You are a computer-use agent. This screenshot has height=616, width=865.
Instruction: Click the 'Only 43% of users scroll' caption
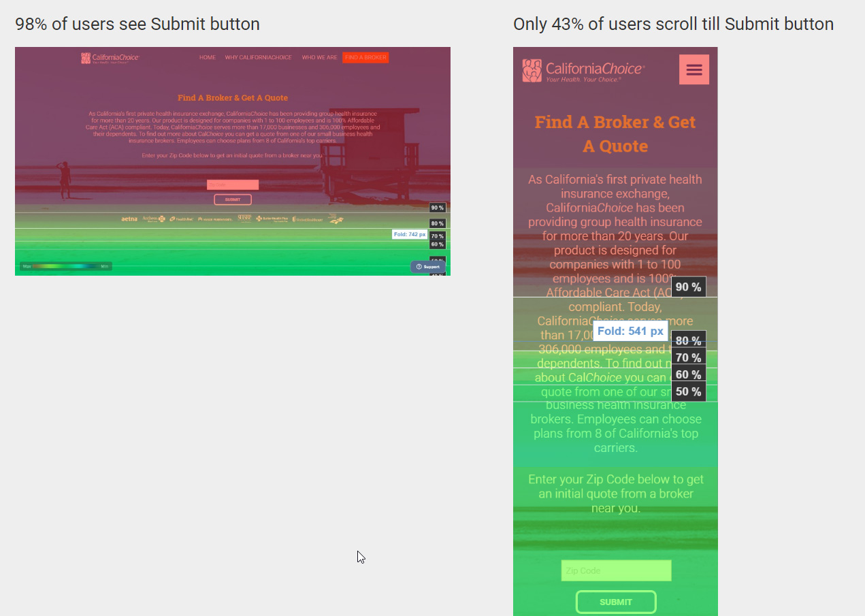[x=673, y=25]
